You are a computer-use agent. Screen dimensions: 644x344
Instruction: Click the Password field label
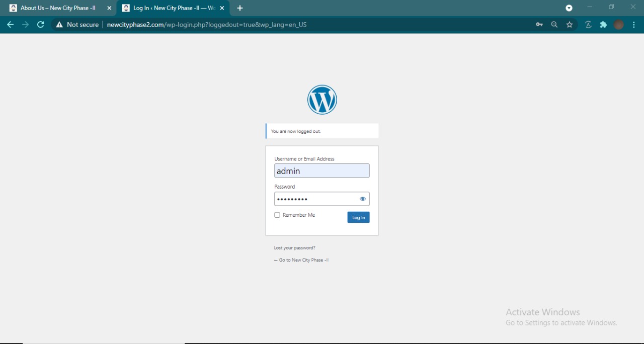(285, 187)
